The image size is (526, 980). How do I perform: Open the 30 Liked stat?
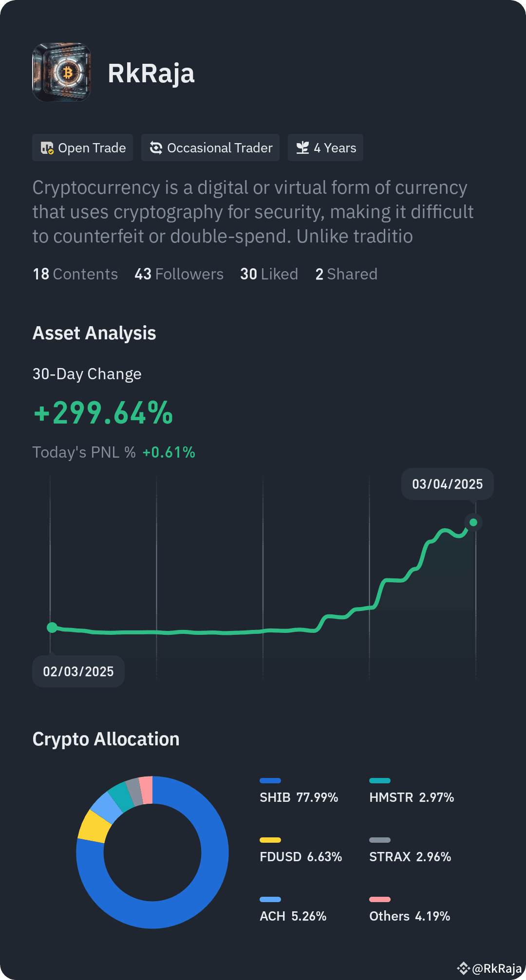[x=269, y=274]
